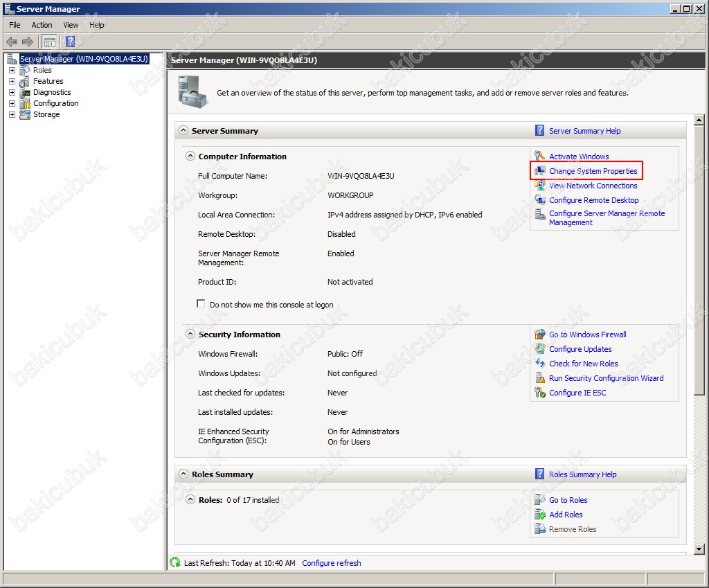
Task: Select Storage in the console tree
Action: click(46, 114)
